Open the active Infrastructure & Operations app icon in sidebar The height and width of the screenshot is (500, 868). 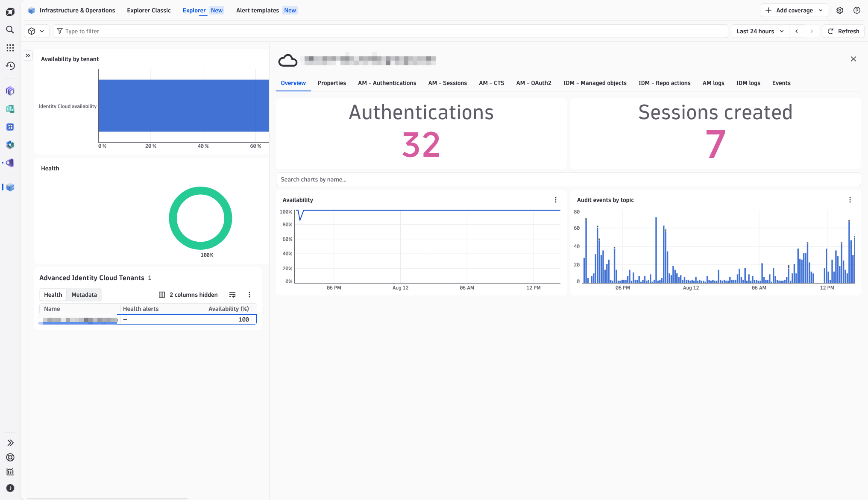click(x=10, y=187)
